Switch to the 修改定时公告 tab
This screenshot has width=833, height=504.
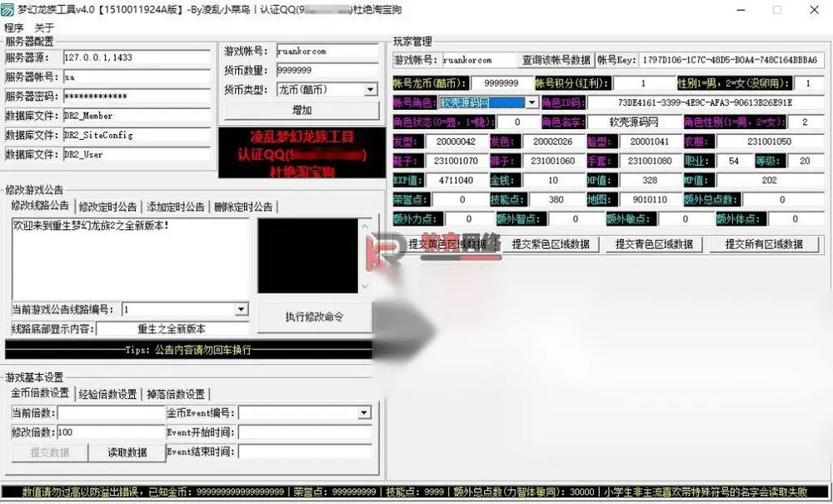pos(107,207)
